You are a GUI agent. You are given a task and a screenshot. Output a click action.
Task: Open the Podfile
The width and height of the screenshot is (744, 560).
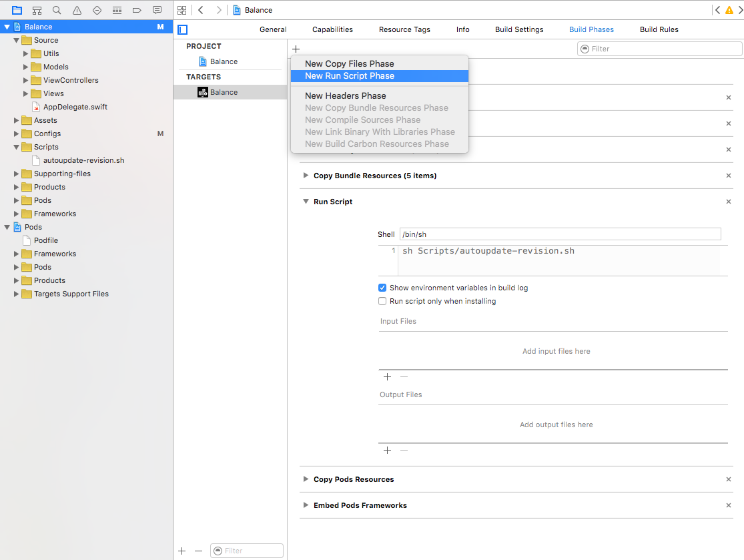[x=45, y=240]
